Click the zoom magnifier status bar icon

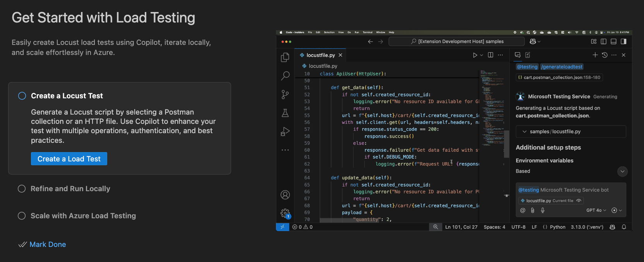pyautogui.click(x=435, y=227)
